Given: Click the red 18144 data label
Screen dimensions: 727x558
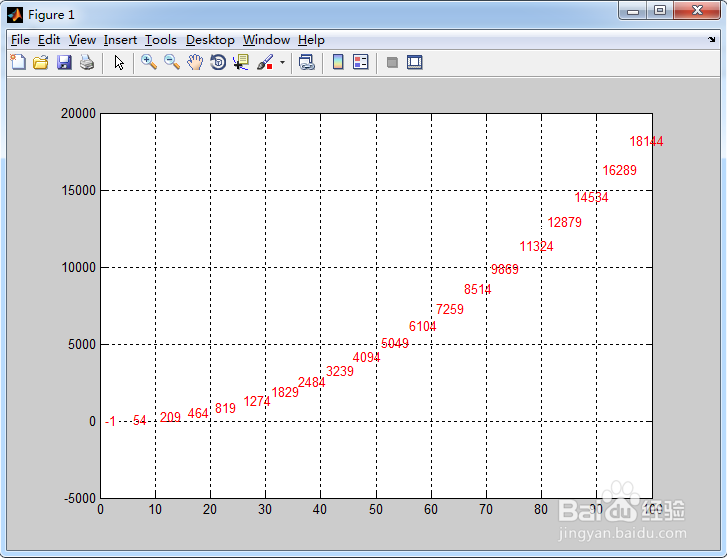Looking at the screenshot, I should point(646,141).
